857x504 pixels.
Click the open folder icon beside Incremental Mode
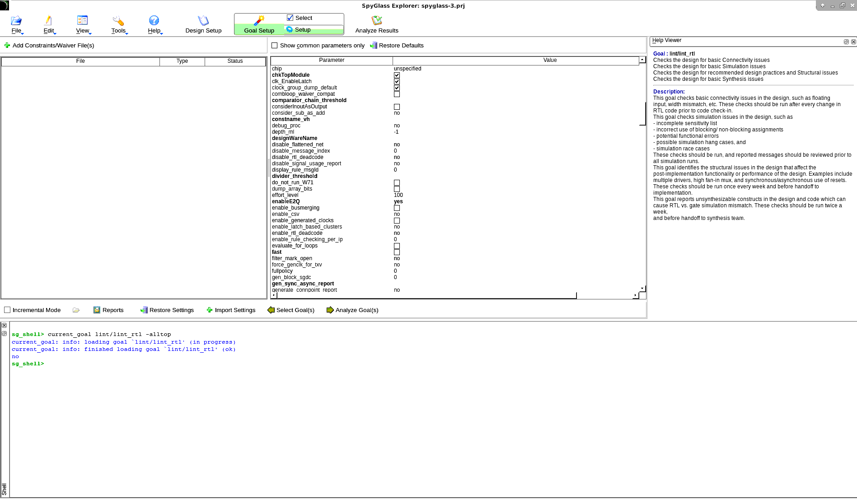pos(76,310)
